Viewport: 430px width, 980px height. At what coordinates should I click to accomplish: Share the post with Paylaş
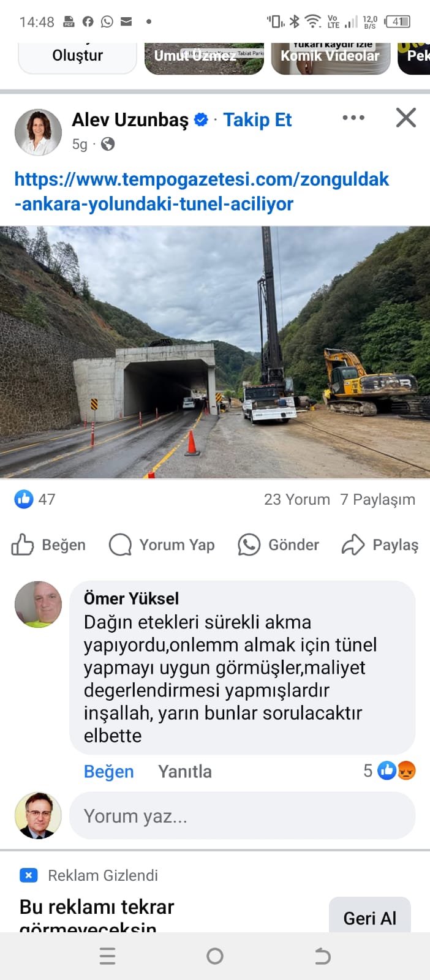pyautogui.click(x=380, y=545)
